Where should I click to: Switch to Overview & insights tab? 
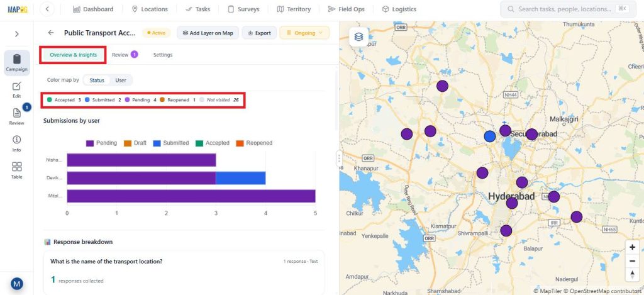(x=74, y=55)
